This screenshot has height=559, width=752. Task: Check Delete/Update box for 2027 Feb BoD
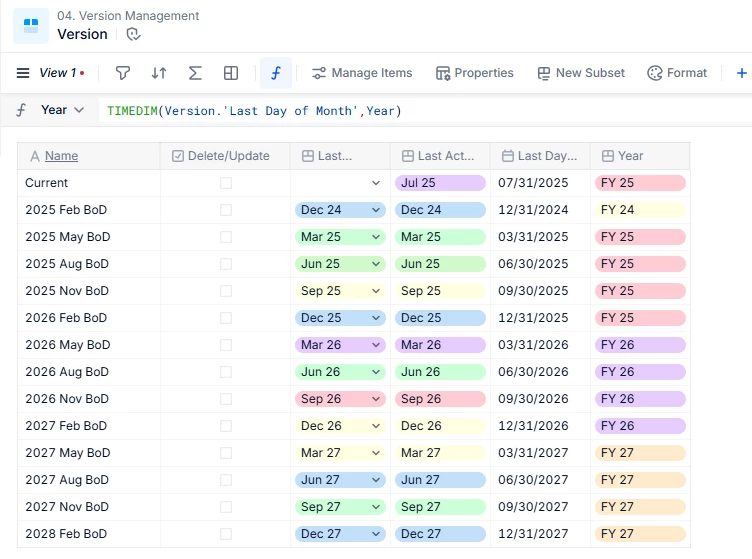point(226,426)
